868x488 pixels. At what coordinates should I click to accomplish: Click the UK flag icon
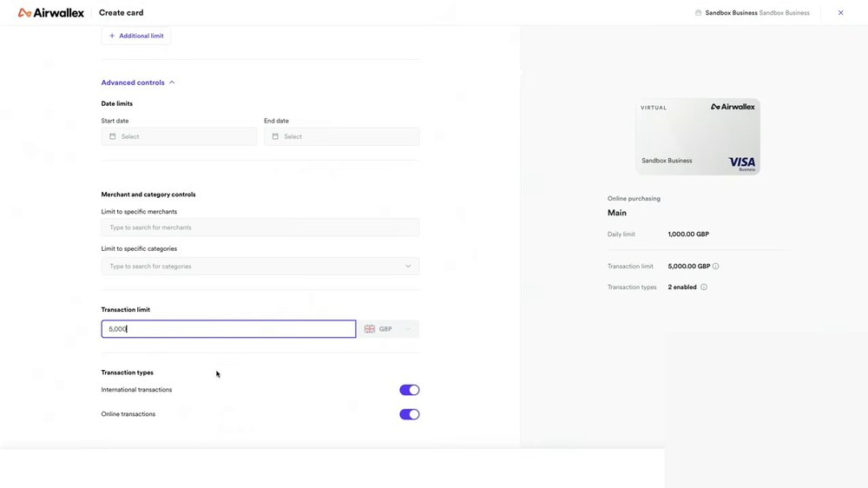point(369,329)
